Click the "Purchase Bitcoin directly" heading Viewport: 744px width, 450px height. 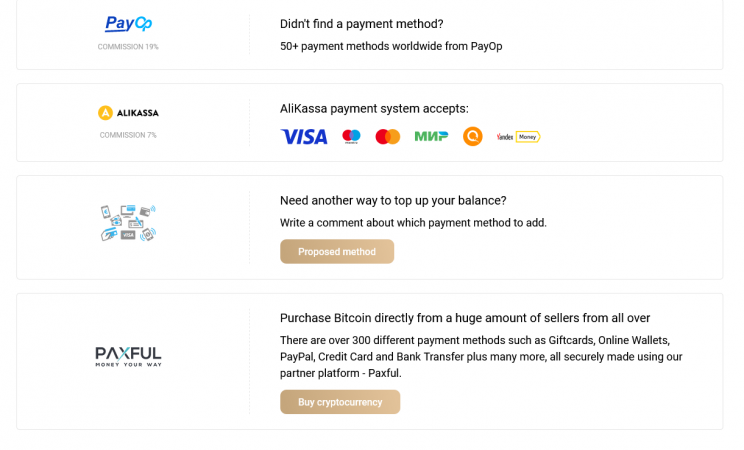[x=465, y=318]
